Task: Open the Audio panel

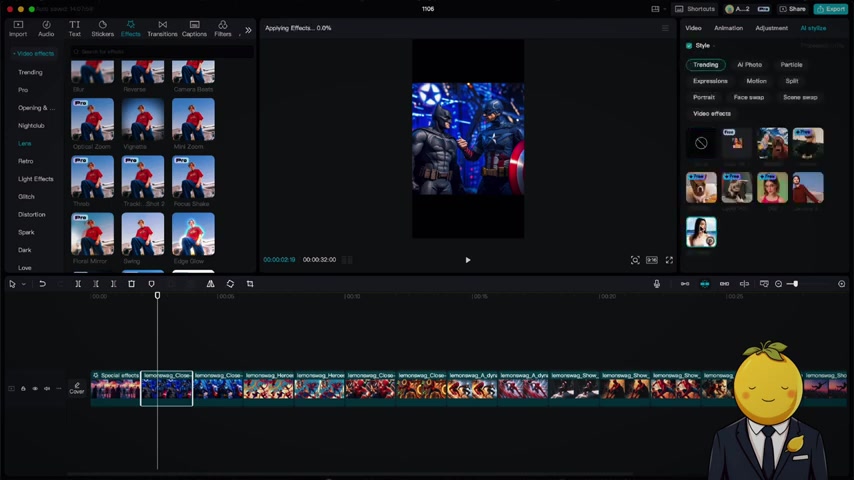Action: (46, 28)
